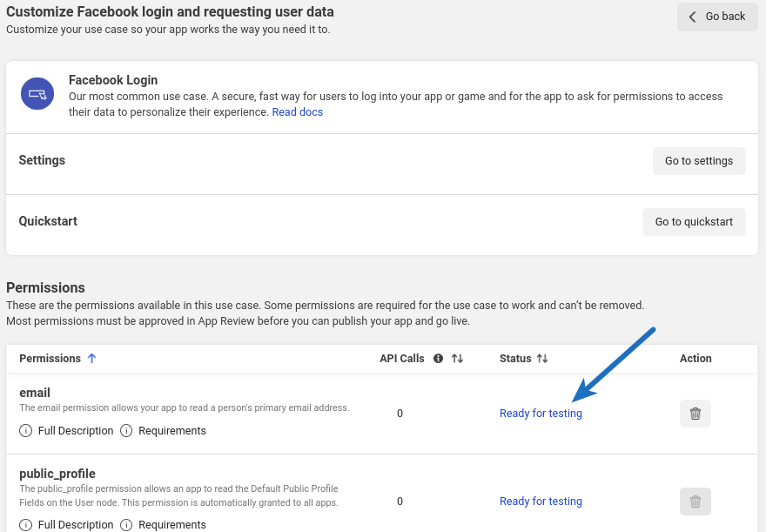The width and height of the screenshot is (766, 532).
Task: Click the Status column header text
Action: (515, 358)
